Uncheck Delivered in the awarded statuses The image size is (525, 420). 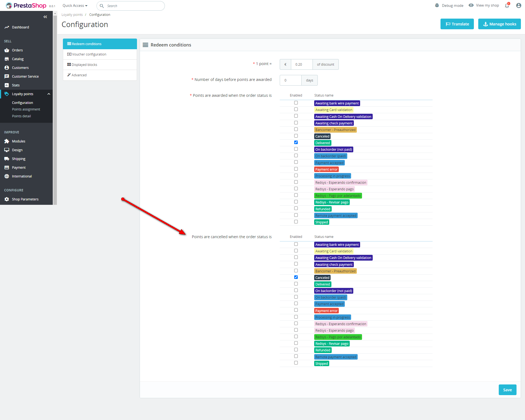click(x=296, y=142)
